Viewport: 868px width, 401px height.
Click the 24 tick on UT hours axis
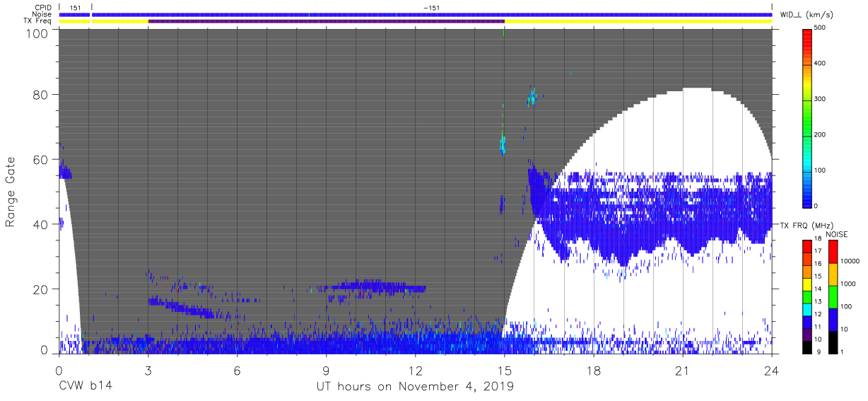[772, 369]
